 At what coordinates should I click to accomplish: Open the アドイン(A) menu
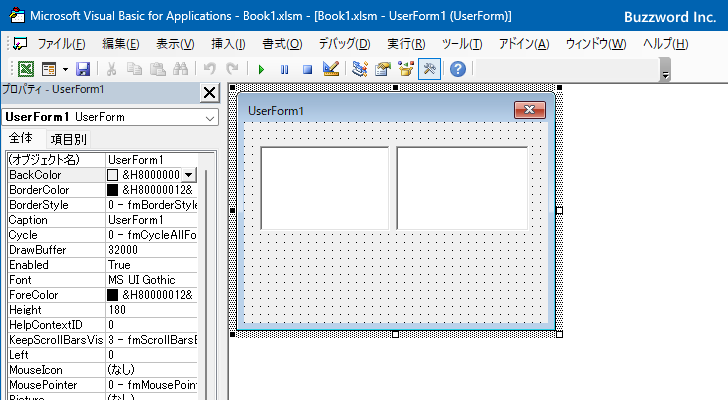[524, 44]
